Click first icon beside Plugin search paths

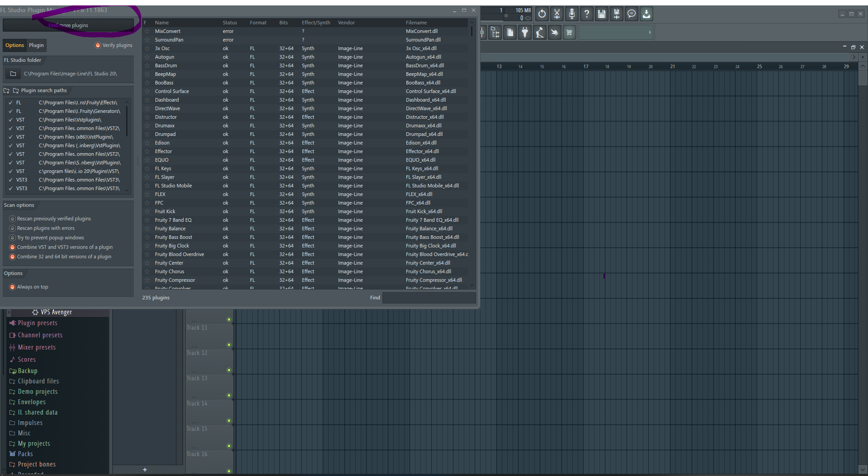click(x=7, y=90)
